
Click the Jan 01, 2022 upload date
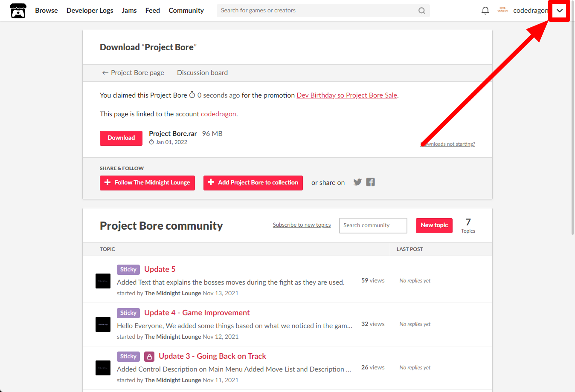tap(171, 142)
